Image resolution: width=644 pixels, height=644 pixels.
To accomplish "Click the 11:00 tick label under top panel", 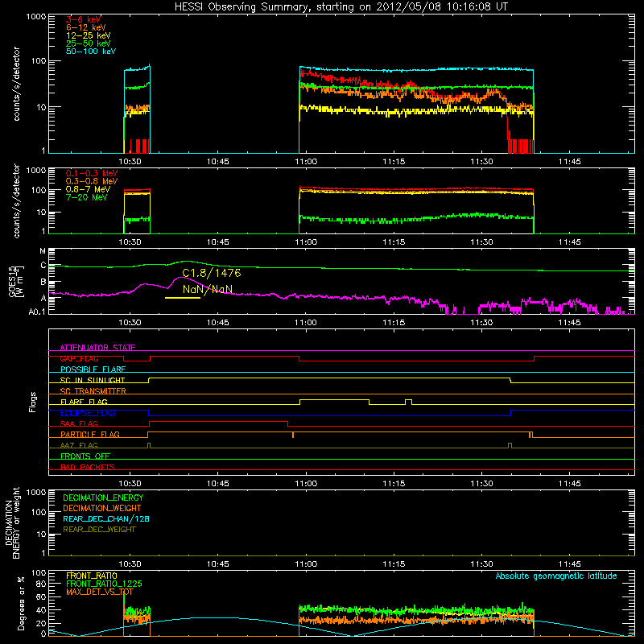I will 306,162.
